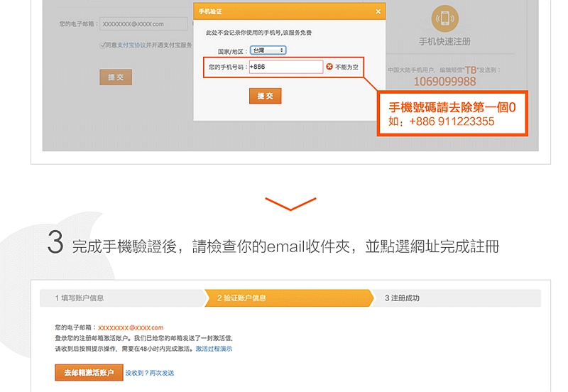Click the 手机快速注册 phone icon
Image resolution: width=568 pixels, height=392 pixels.
(x=445, y=18)
